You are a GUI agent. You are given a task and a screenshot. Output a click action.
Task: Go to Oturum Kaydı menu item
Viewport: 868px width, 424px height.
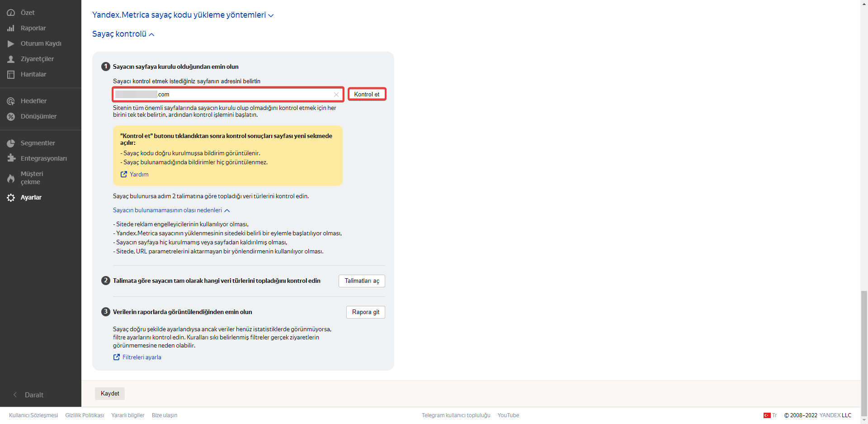pos(41,43)
